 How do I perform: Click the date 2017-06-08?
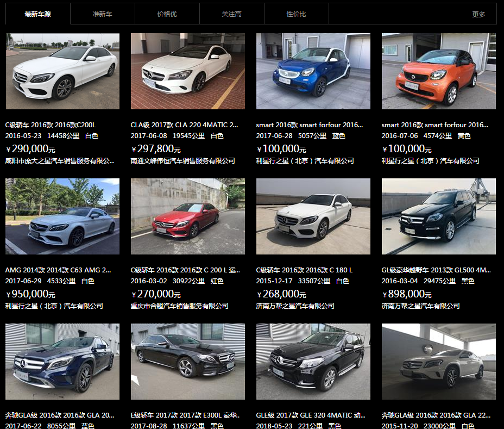pos(148,136)
